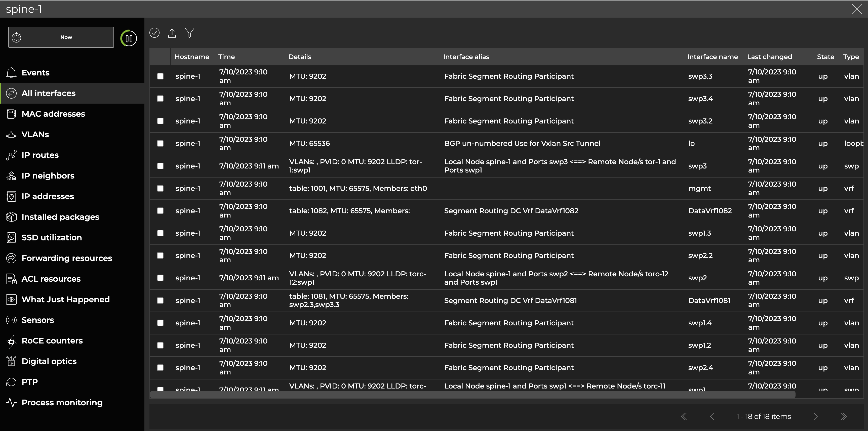Click the export upload icon
Screen dimensions: 868x431
coord(172,33)
